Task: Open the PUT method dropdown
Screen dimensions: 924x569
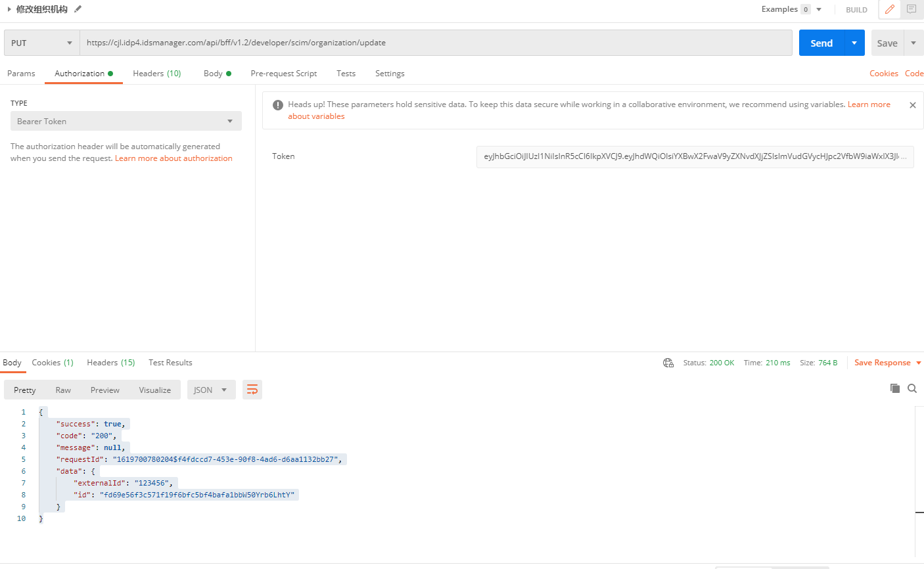Action: [x=41, y=43]
